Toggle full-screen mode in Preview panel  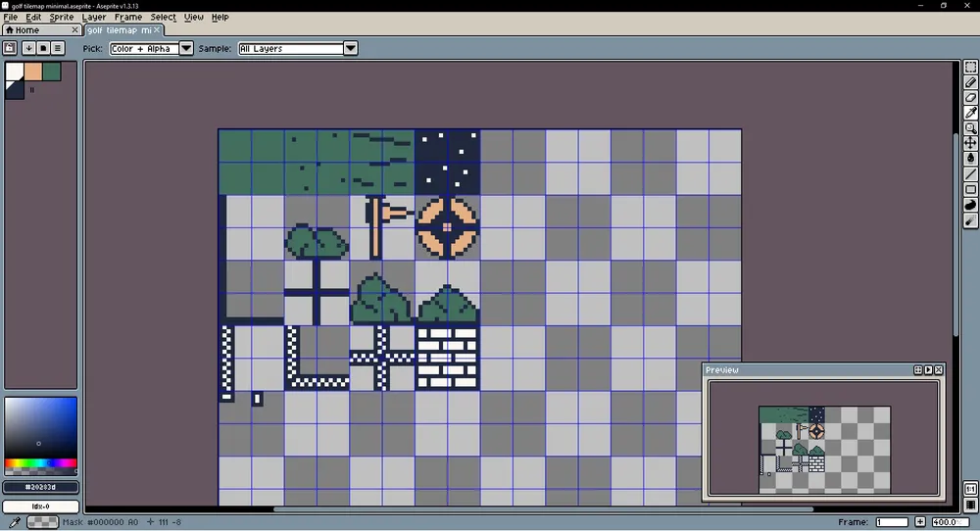918,370
